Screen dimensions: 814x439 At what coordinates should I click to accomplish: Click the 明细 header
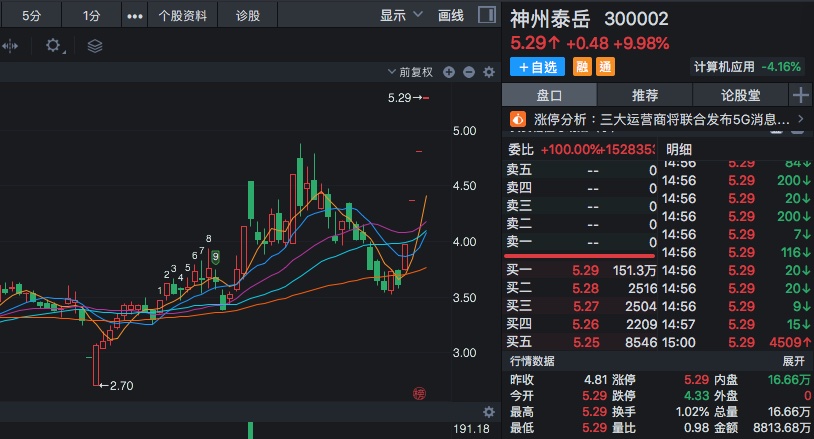(679, 150)
